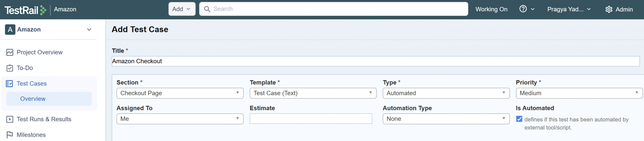Open the Automation Type dropdown
The height and width of the screenshot is (141, 644).
[x=446, y=119]
